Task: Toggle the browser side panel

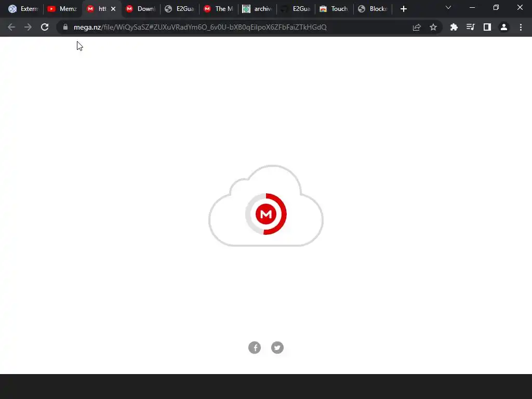Action: tap(487, 27)
